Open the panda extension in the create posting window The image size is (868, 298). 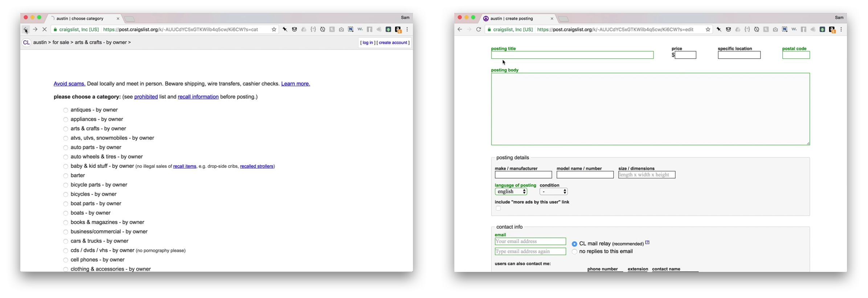(x=729, y=29)
